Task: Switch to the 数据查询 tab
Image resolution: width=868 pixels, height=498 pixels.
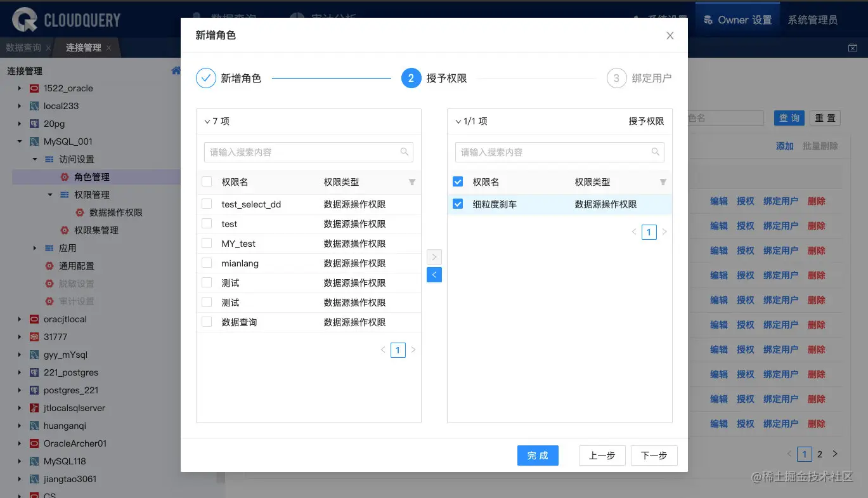Action: click(23, 48)
